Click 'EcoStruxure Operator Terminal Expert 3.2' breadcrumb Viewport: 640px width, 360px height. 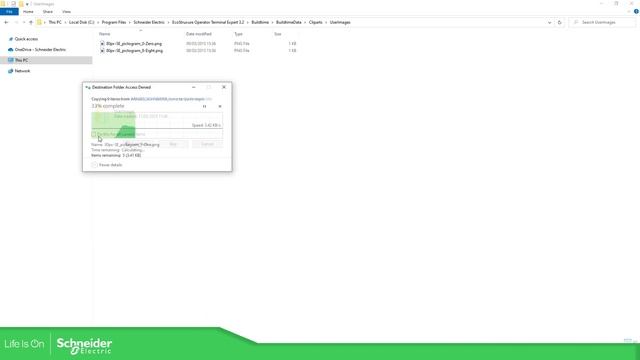pos(208,22)
